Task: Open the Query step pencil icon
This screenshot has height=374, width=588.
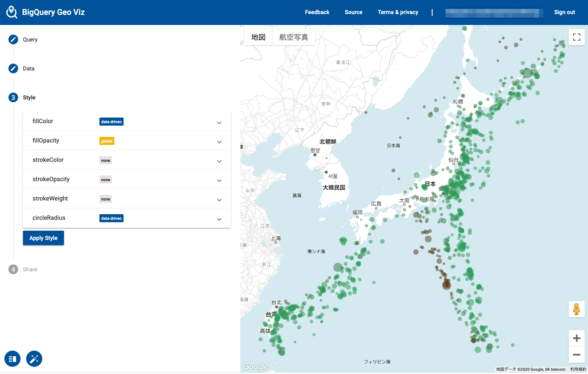Action: [13, 39]
